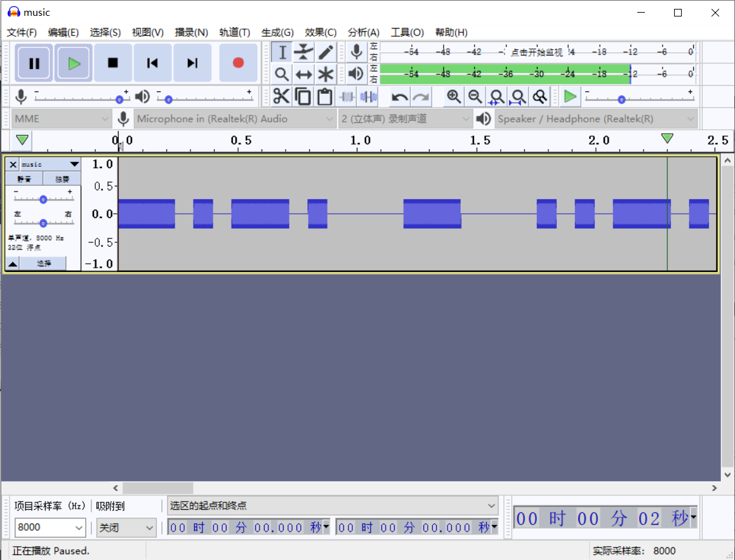Click the Zoom Toggle icon
The width and height of the screenshot is (735, 560).
pyautogui.click(x=540, y=96)
